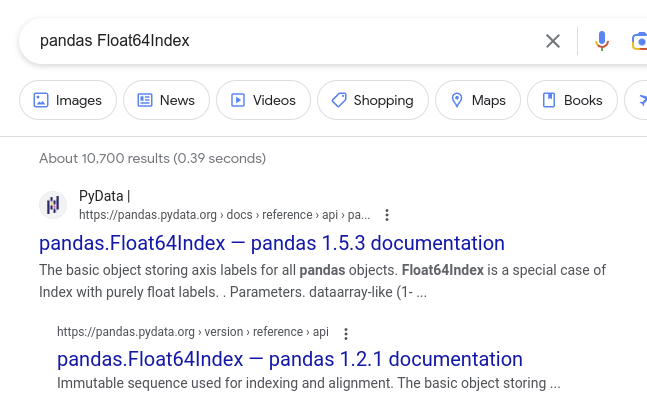This screenshot has width=647, height=416.
Task: Open pandas 1.2.1 documentation result link
Action: point(290,359)
